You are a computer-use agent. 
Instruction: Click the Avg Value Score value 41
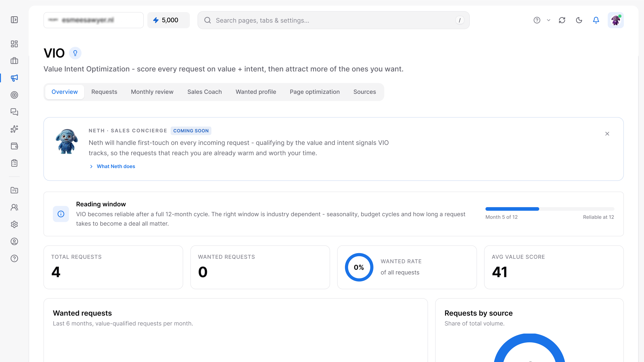pos(500,272)
